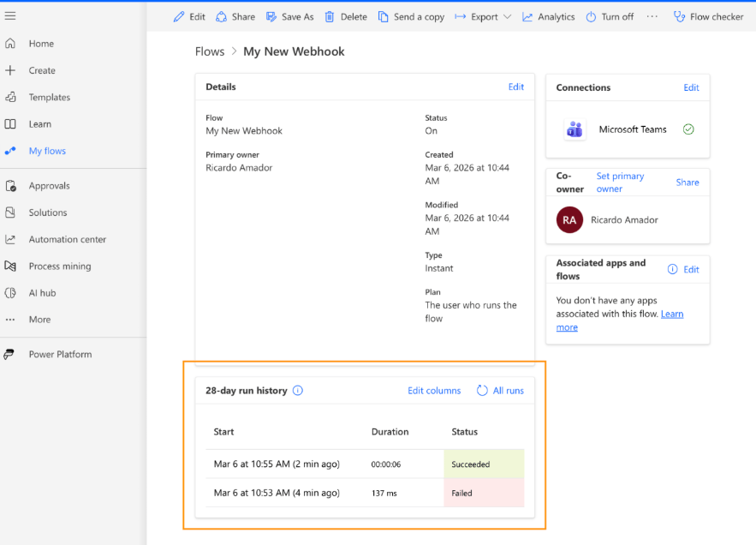Screen dimensions: 756x545
Task: Open the more commands ellipsis menu
Action: [x=652, y=16]
